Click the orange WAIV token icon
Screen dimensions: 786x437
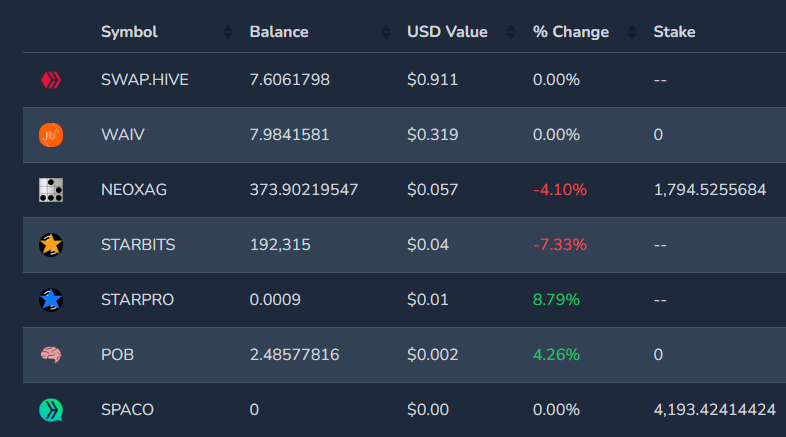point(51,135)
